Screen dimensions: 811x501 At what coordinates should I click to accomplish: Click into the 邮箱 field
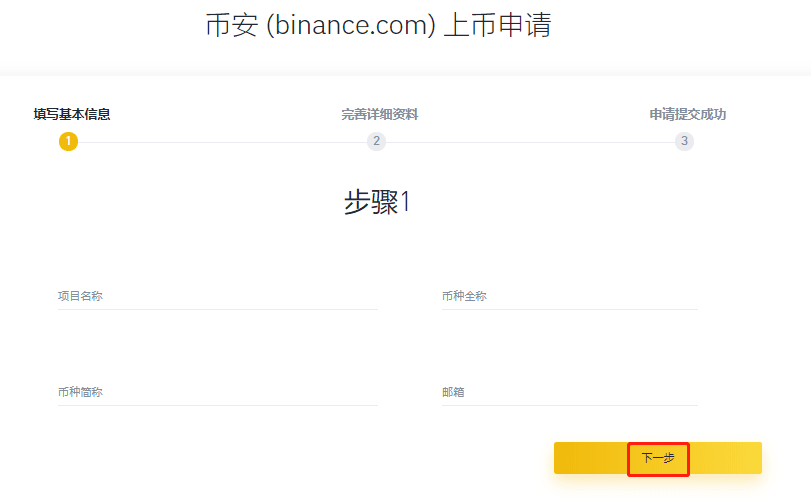click(x=570, y=392)
